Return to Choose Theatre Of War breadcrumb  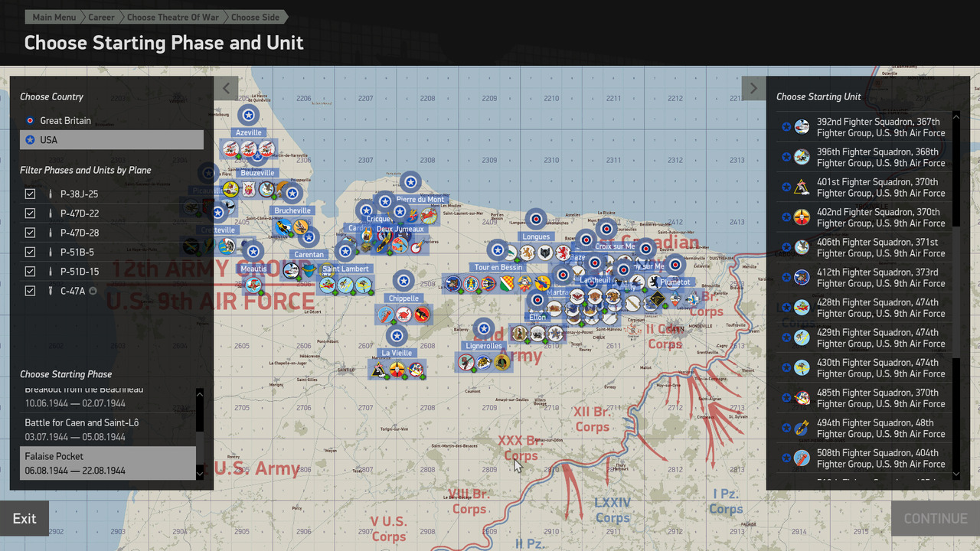(172, 17)
